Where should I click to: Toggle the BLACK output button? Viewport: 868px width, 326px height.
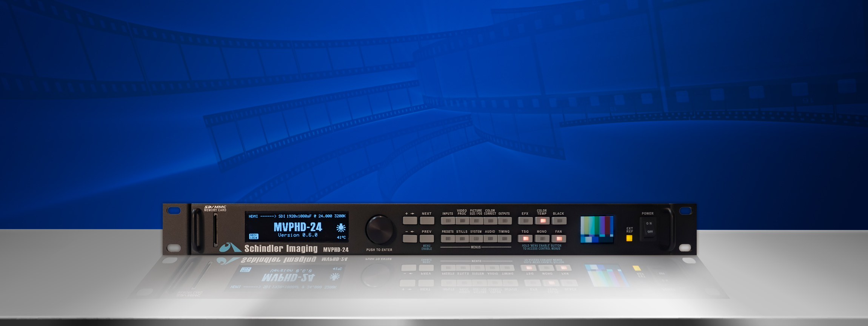tap(559, 221)
